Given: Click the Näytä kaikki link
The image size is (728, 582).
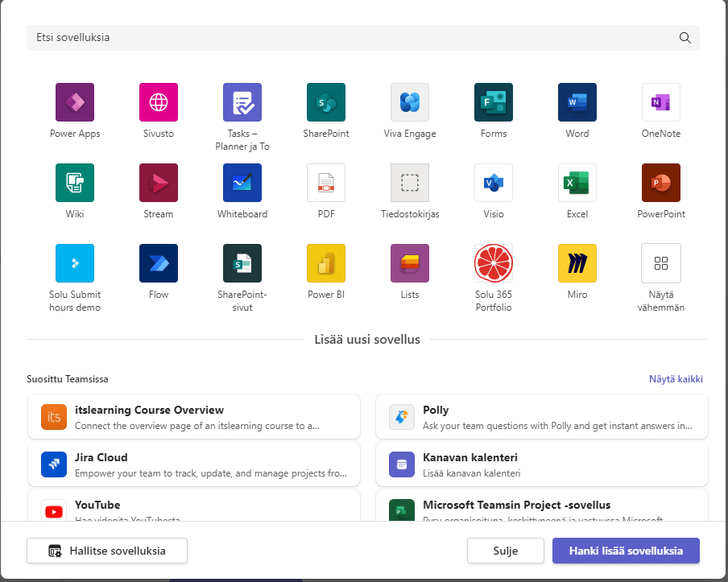Looking at the screenshot, I should pos(676,379).
